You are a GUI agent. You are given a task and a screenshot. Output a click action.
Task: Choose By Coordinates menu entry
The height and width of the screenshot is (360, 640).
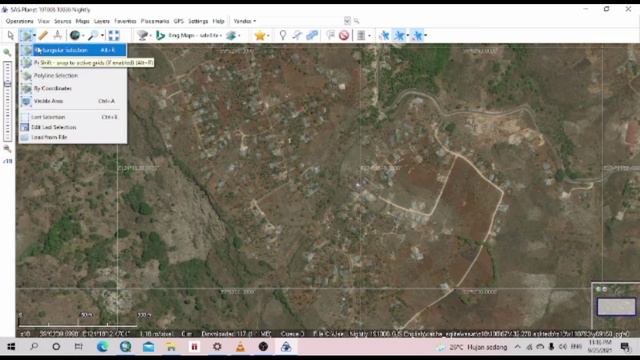click(73, 88)
